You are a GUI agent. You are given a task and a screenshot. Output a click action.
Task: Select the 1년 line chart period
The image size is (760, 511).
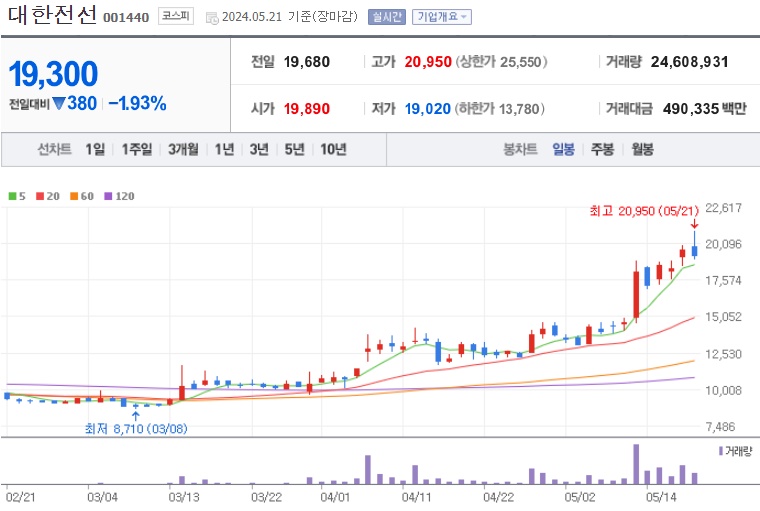[x=224, y=149]
